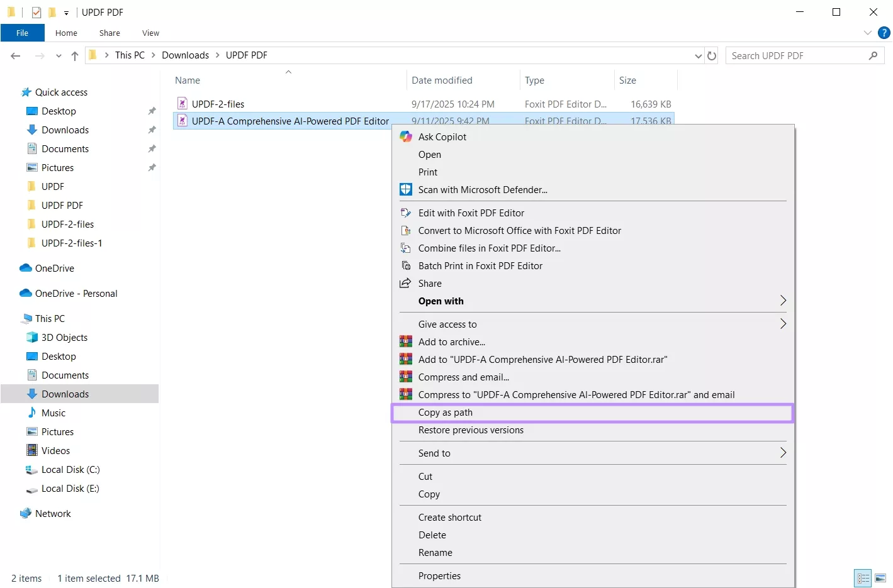The height and width of the screenshot is (588, 893).
Task: Click Downloads in the address breadcrumb
Action: coord(185,55)
